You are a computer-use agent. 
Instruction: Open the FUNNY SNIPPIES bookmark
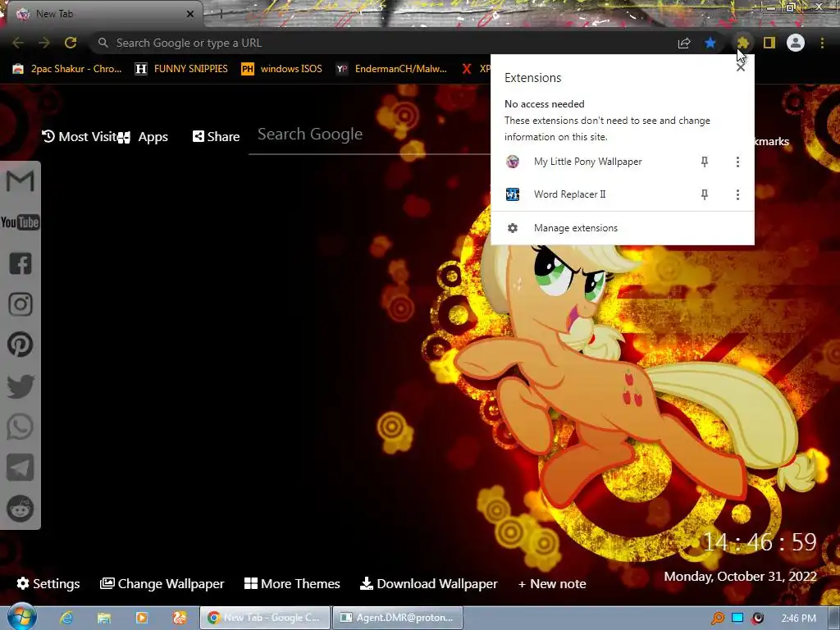coord(181,69)
